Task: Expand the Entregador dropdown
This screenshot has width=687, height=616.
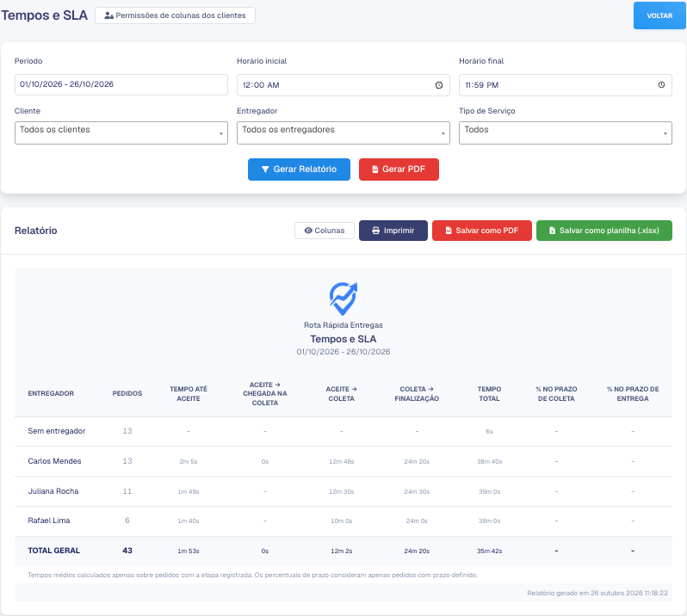Action: pyautogui.click(x=343, y=132)
